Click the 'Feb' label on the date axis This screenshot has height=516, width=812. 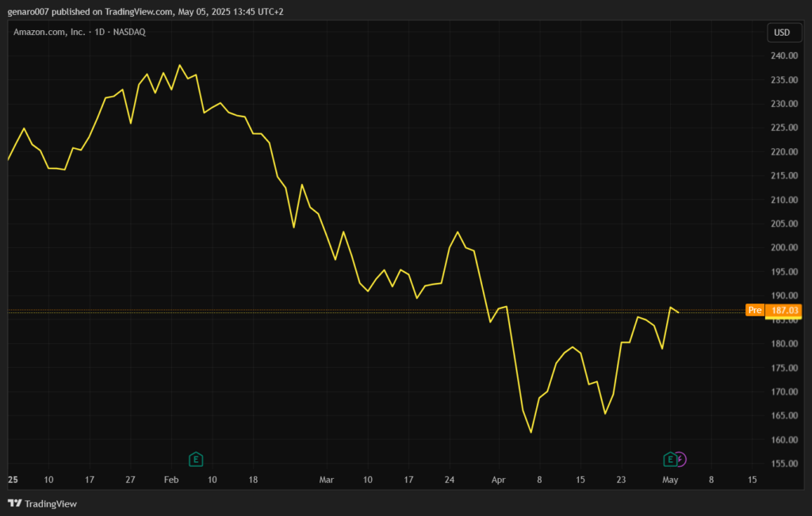pos(170,480)
